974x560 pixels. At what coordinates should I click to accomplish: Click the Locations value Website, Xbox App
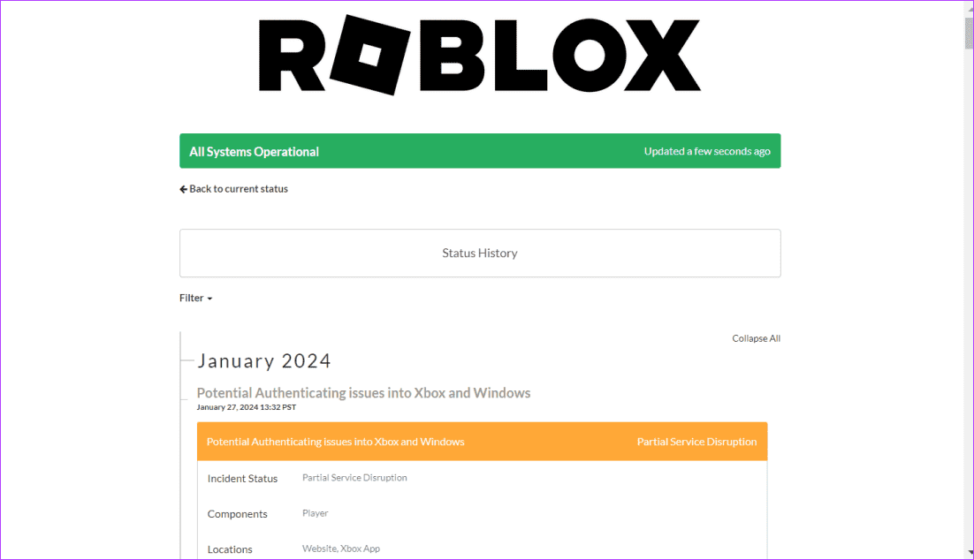coord(341,549)
